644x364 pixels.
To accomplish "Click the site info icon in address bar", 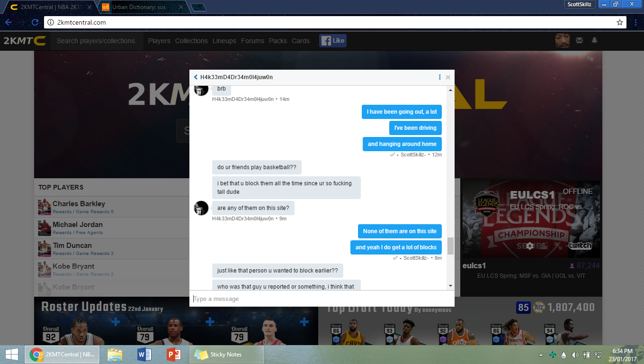I will (50, 22).
